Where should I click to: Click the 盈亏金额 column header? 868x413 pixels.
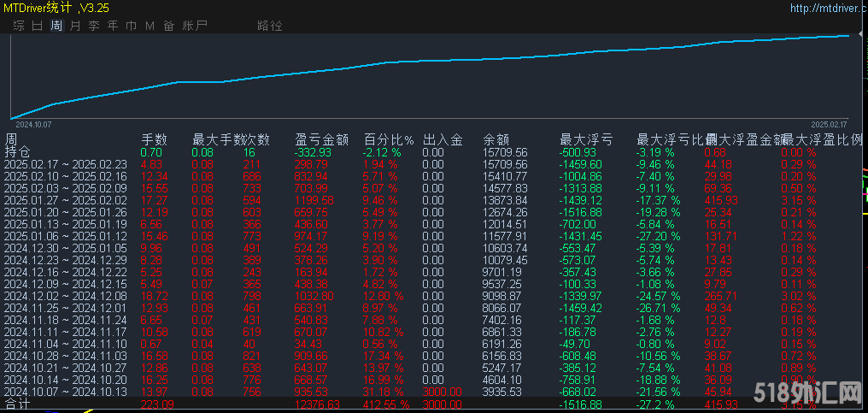[321, 139]
